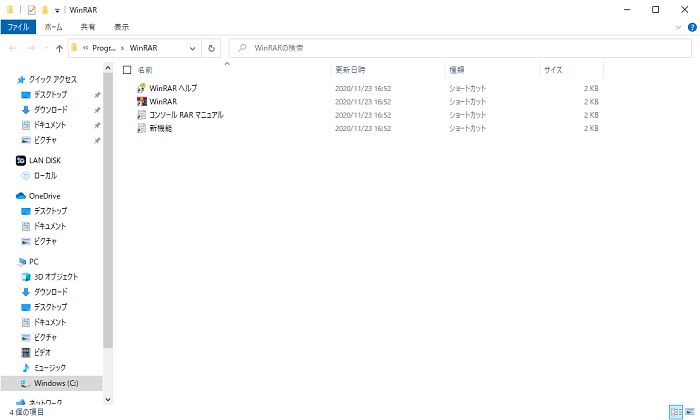Open OneDrive cloud icon
This screenshot has width=700, height=420.
click(21, 196)
